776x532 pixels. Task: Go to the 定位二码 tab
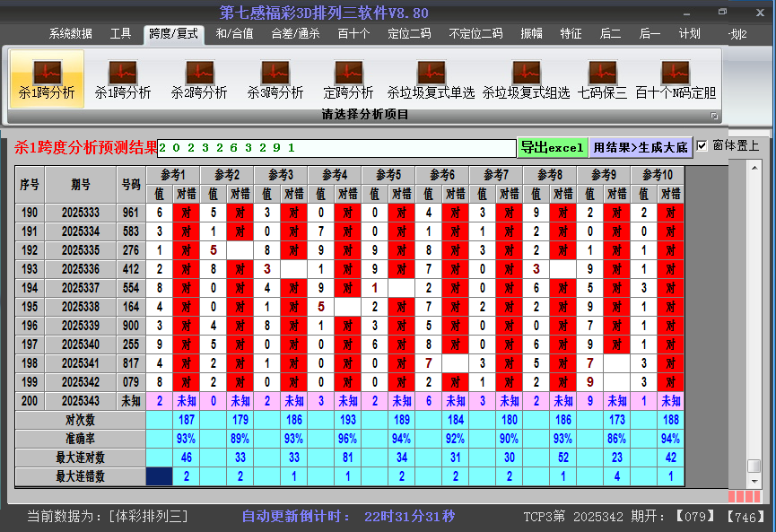point(409,34)
